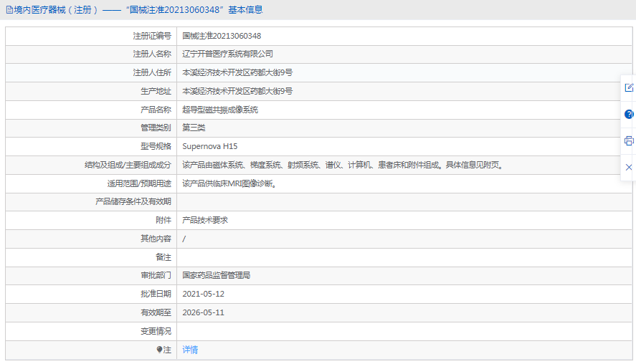Click attachment value 产品技术要求
Viewport: 636px width, 364px height.
point(205,220)
